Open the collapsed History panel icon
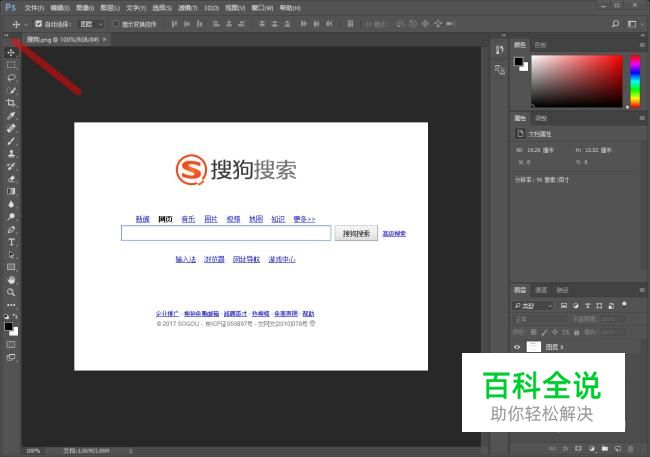The width and height of the screenshot is (650, 457). [500, 50]
